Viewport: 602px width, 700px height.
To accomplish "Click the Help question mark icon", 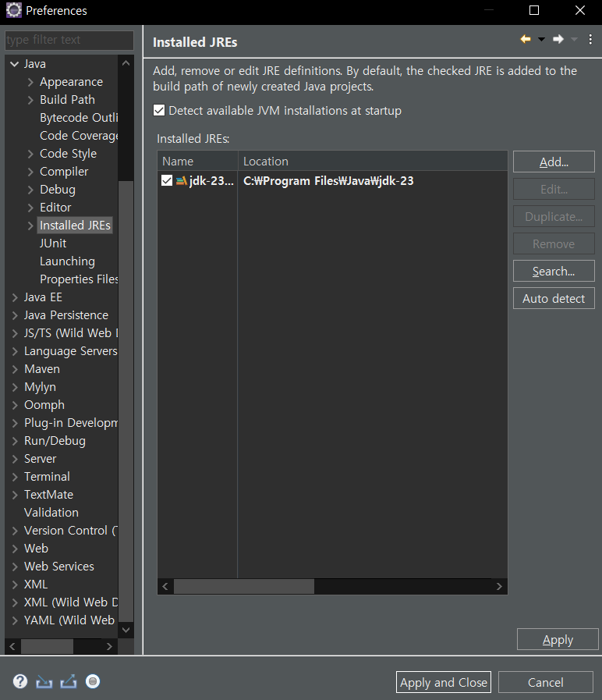I will click(x=20, y=681).
